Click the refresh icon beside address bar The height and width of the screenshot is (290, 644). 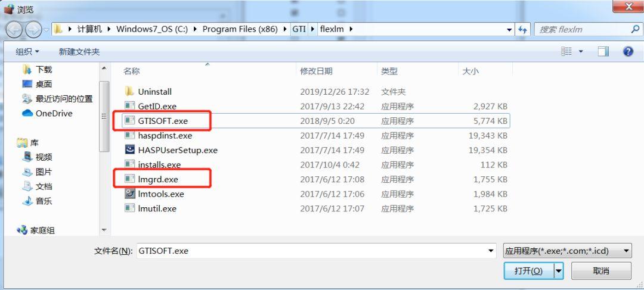pos(522,30)
